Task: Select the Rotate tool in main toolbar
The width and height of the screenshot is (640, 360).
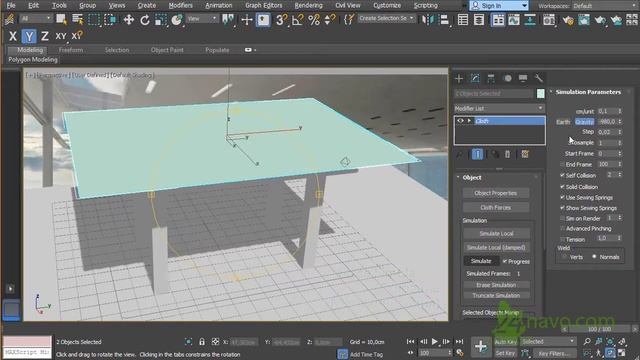Action: (144, 20)
